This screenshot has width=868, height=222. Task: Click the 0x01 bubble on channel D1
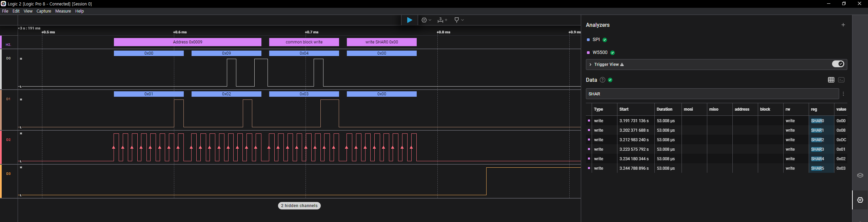149,94
